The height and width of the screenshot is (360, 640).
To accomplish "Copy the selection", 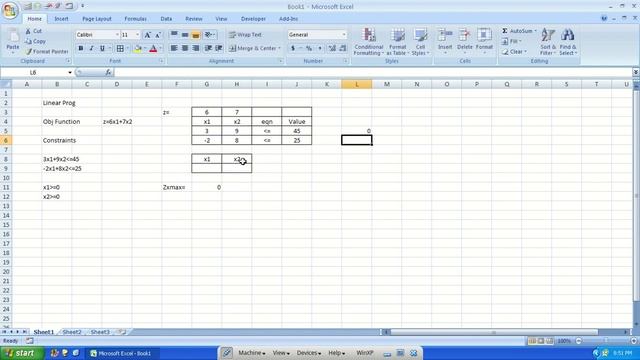I will [36, 41].
